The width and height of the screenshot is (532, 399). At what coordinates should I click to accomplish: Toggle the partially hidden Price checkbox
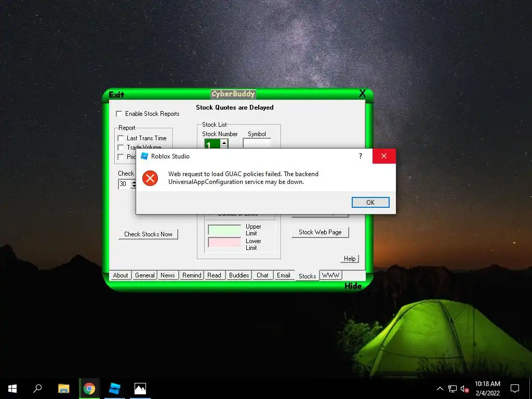121,156
